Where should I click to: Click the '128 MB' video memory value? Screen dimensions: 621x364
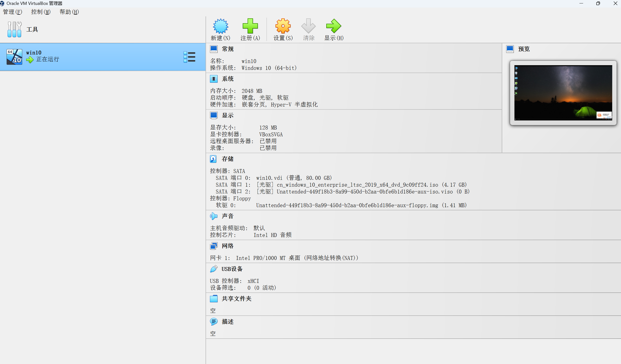[268, 128]
